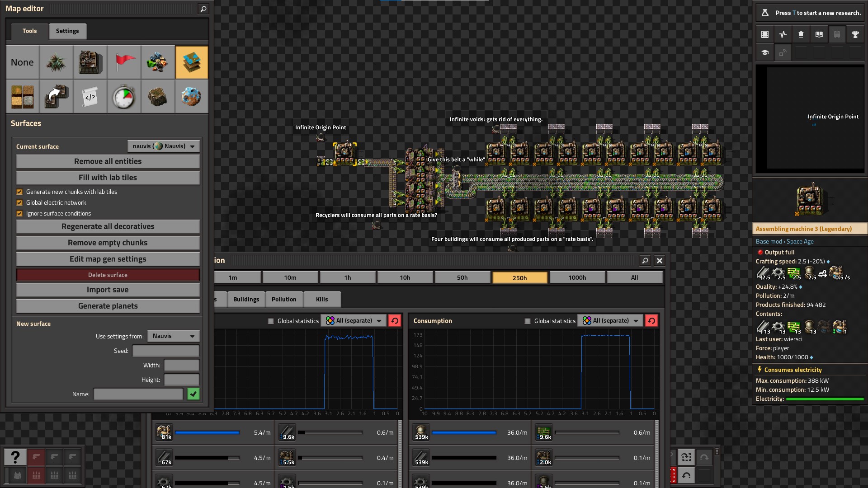Click Regenerate all decoratives button
Image resolution: width=868 pixels, height=488 pixels.
[108, 226]
